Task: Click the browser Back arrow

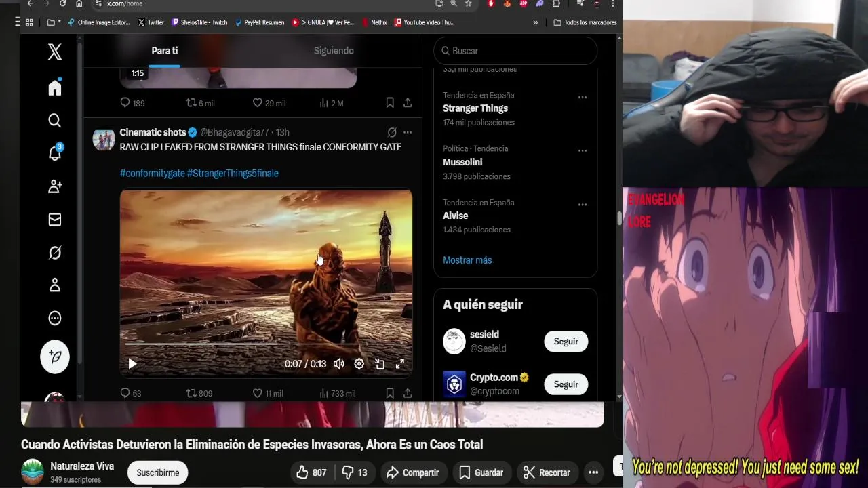Action: [x=30, y=3]
